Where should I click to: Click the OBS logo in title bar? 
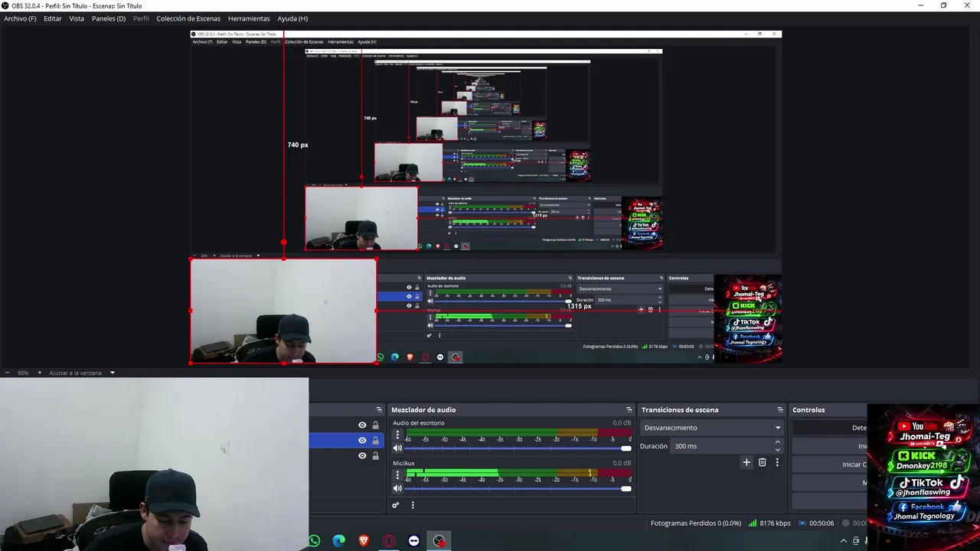coord(5,5)
